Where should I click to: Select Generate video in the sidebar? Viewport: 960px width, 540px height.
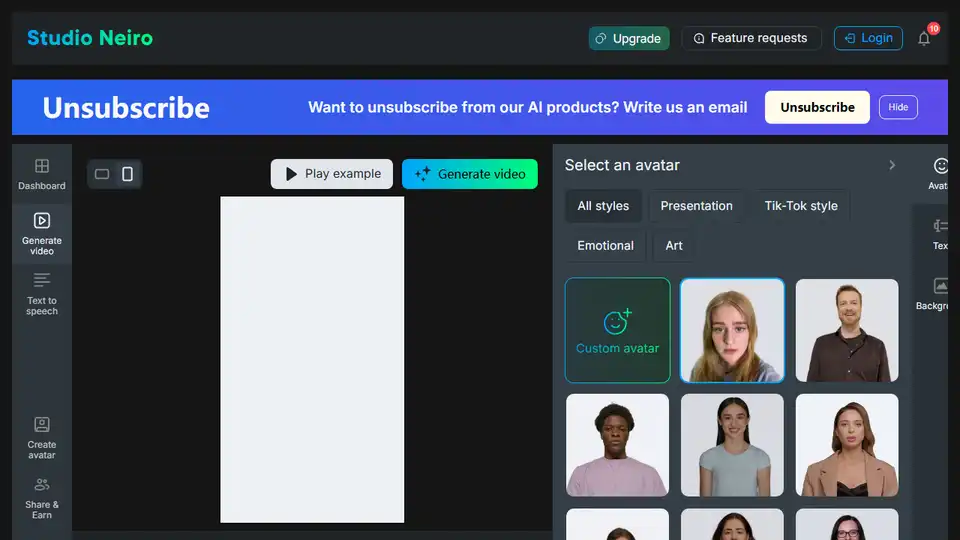pos(42,233)
